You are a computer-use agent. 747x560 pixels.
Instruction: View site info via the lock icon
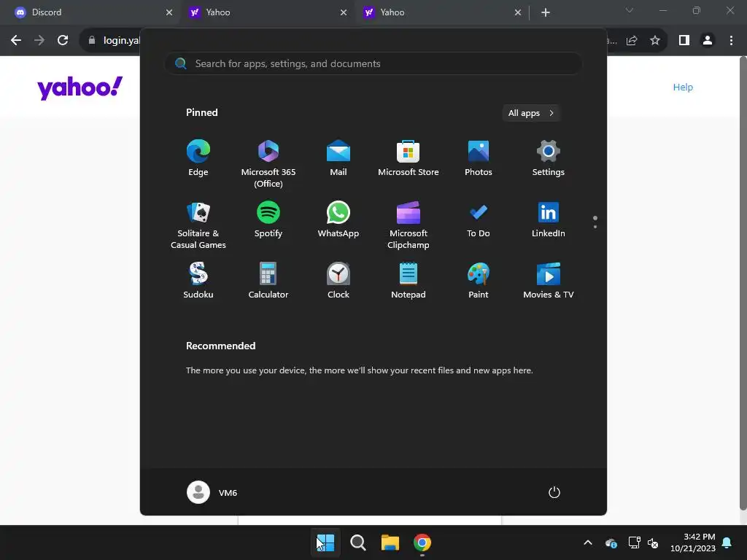[92, 41]
